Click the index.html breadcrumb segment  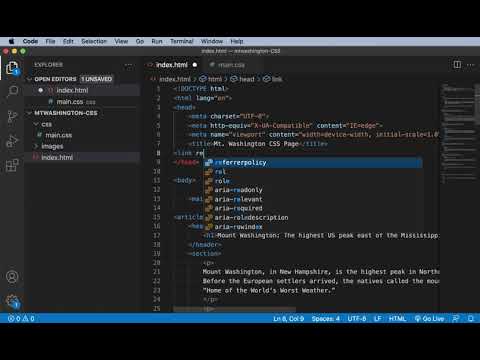coord(171,79)
